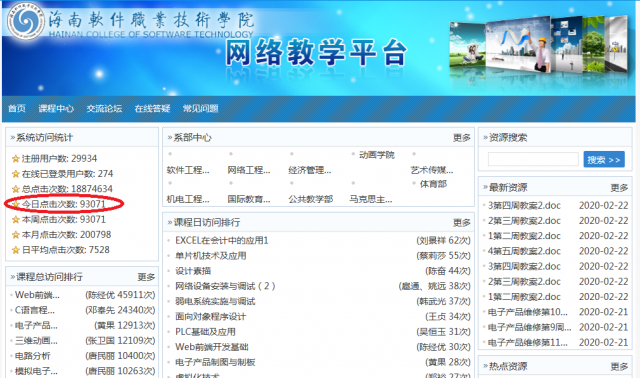Click the star beside 在线已登录用户数
640x378 pixels.
point(16,174)
